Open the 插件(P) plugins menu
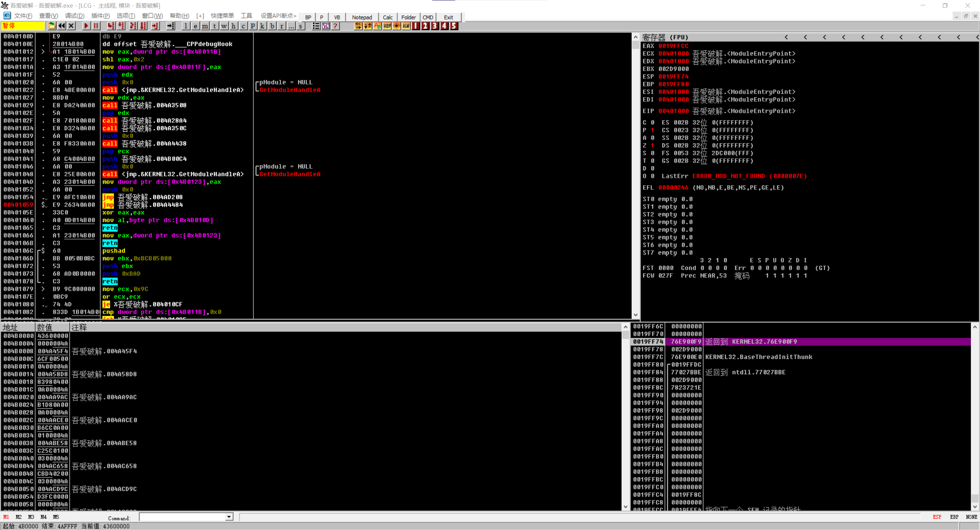980x530 pixels. [100, 16]
